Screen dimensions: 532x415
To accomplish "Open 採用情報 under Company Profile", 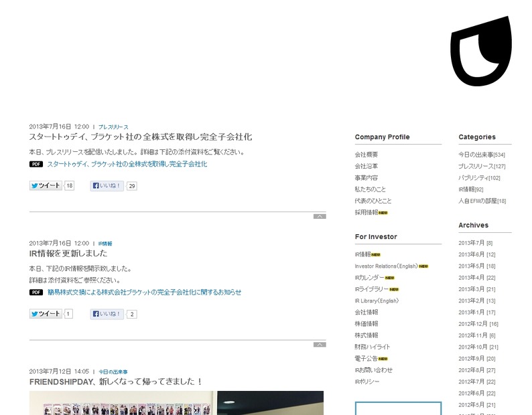I will point(367,212).
